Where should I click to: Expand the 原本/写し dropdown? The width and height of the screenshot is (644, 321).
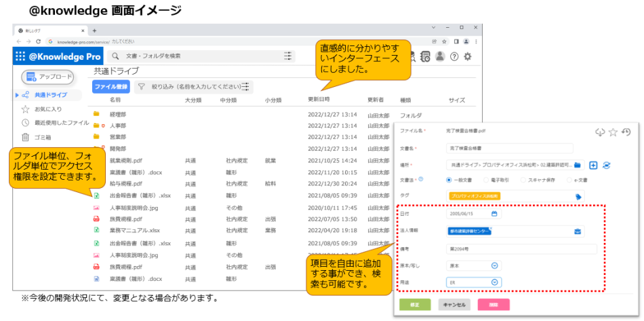click(x=494, y=265)
